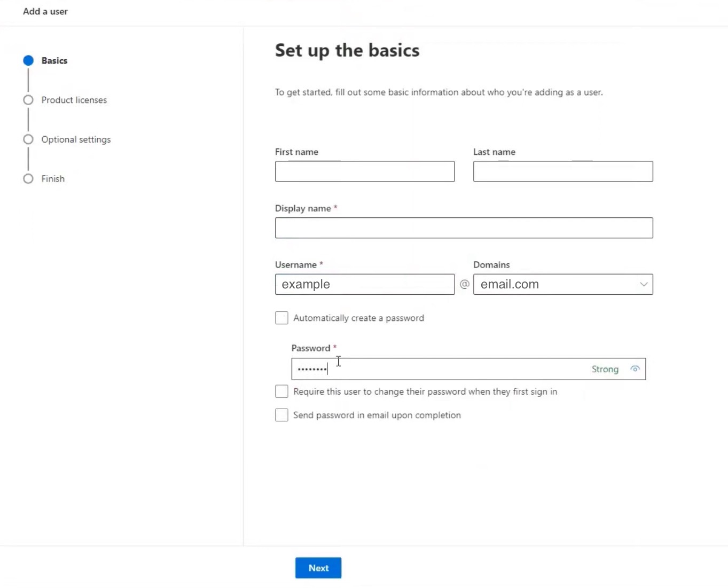Click inside the Password field
Screen dimensions: 728x588
pyautogui.click(x=468, y=369)
